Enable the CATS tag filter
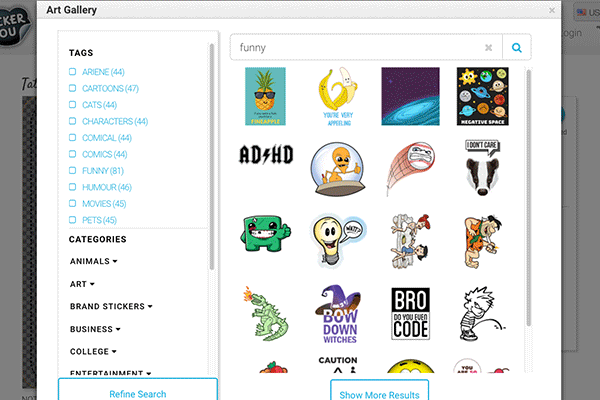This screenshot has height=400, width=600. click(73, 105)
